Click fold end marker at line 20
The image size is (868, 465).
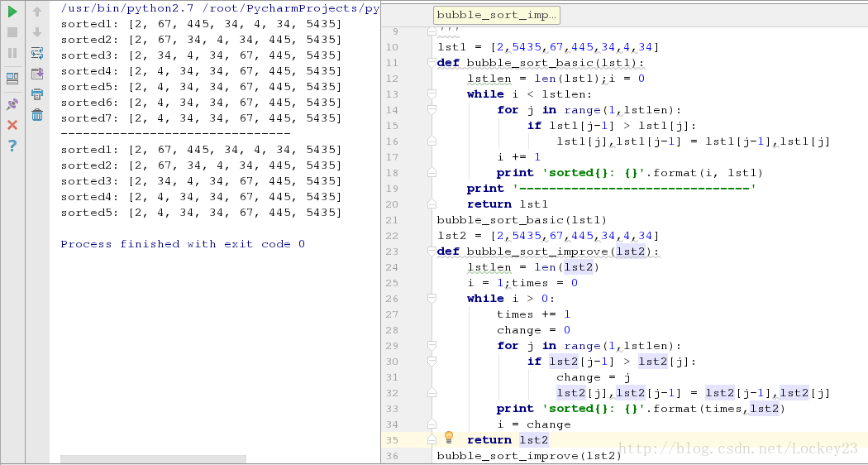pyautogui.click(x=432, y=204)
